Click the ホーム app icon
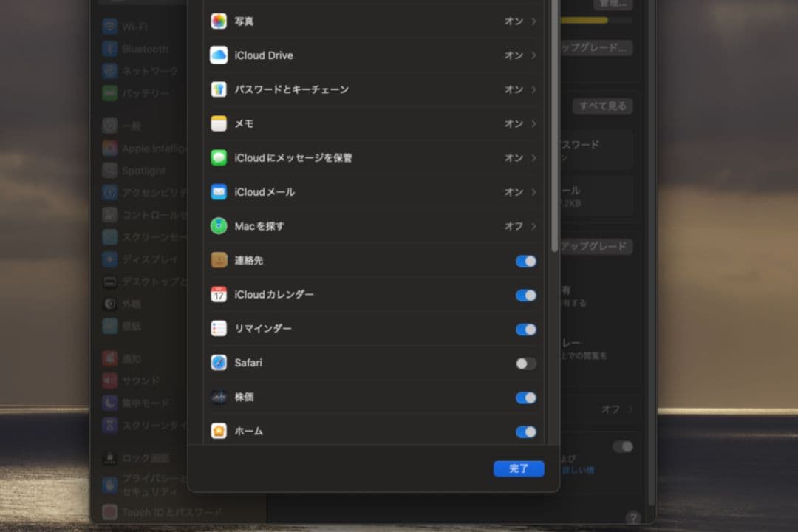 219,432
